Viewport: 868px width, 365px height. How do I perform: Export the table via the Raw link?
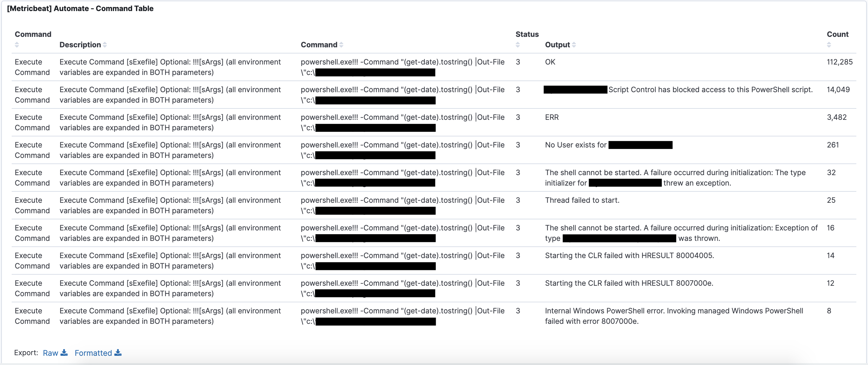[x=51, y=353]
